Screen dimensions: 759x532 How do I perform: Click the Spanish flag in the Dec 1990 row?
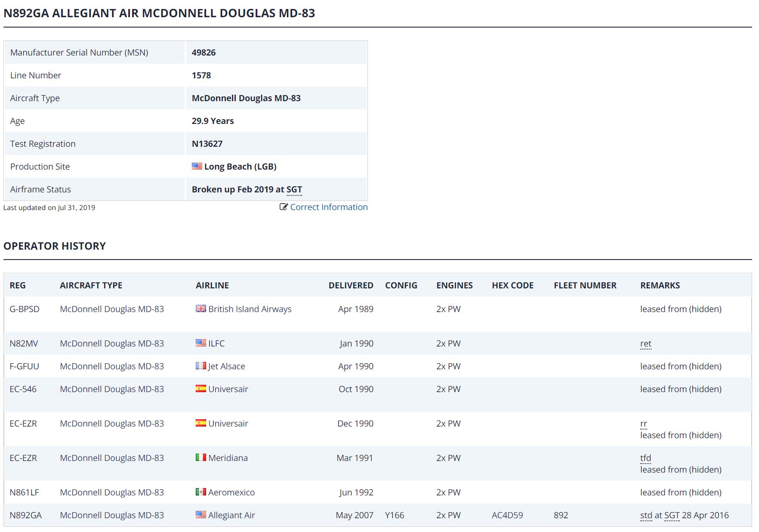click(201, 423)
